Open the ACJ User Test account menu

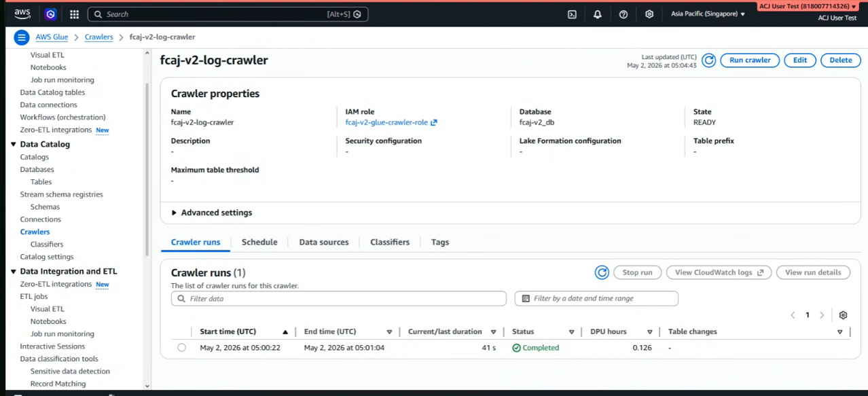(808, 6)
